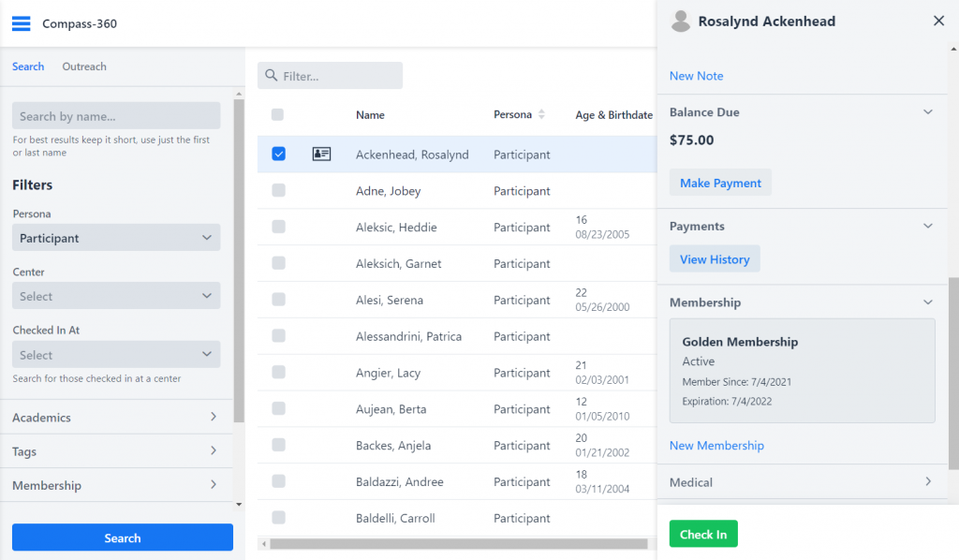Open the Golden Membership card

coord(803,371)
